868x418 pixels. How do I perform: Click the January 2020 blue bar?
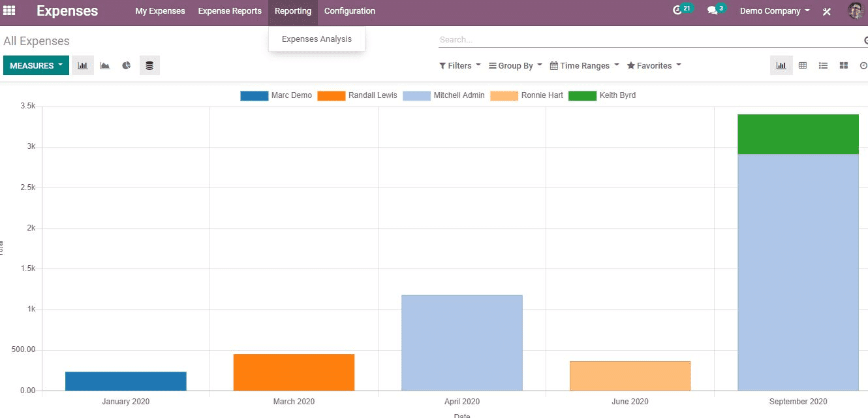tap(126, 381)
